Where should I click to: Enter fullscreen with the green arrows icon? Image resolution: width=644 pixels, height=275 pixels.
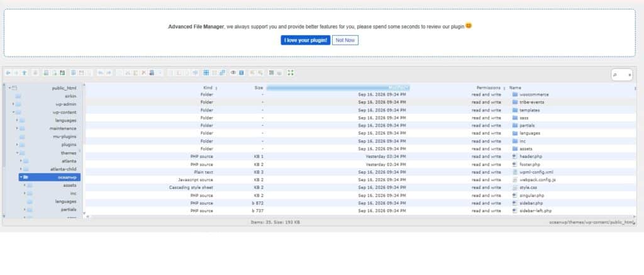coord(291,73)
